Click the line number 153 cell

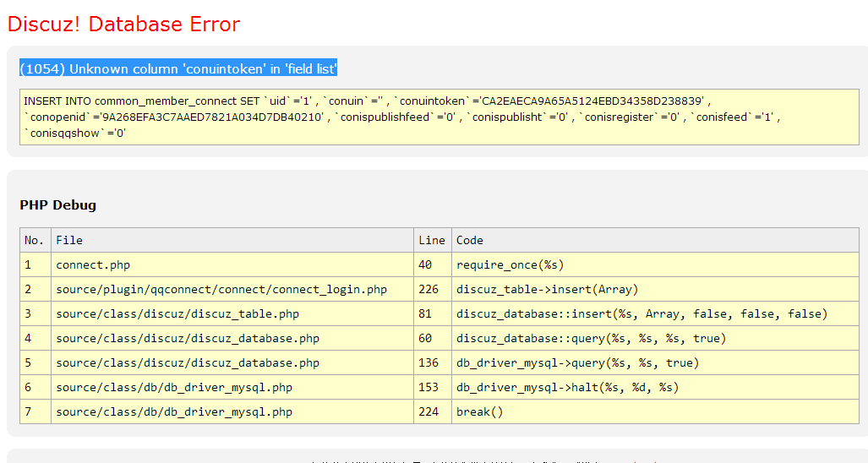(429, 387)
